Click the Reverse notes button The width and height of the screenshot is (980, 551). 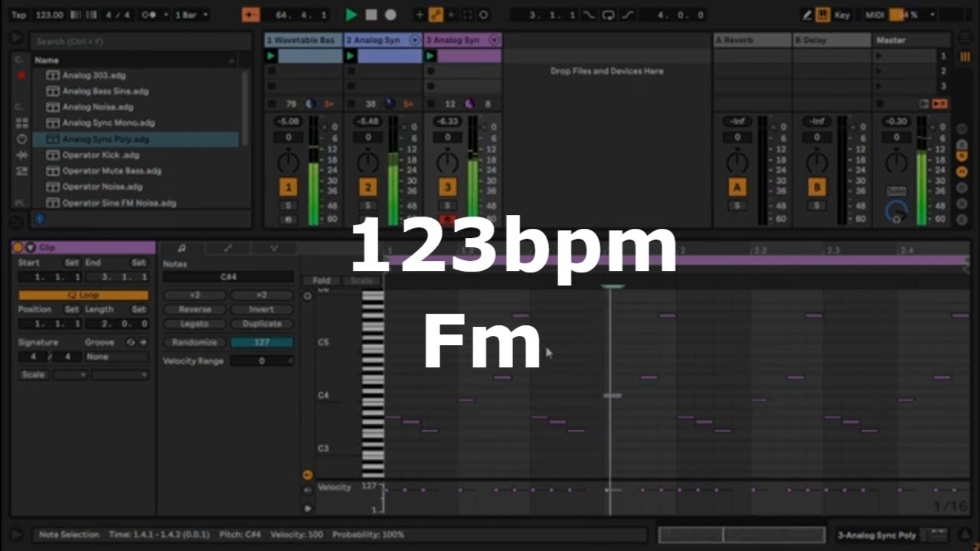[194, 309]
